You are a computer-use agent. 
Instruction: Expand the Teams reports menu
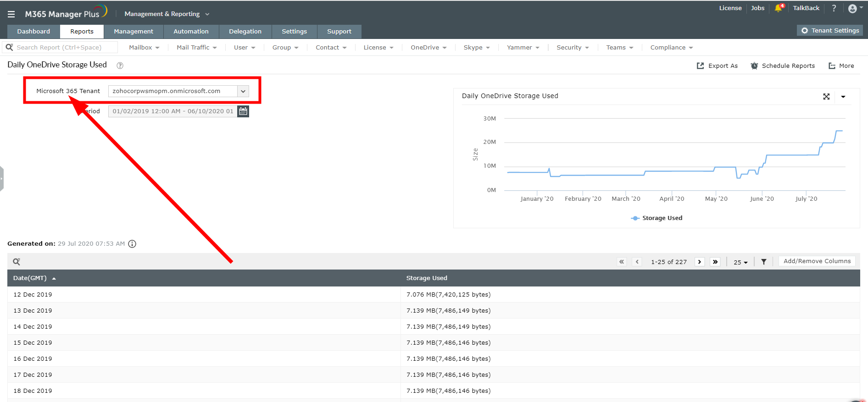point(619,48)
